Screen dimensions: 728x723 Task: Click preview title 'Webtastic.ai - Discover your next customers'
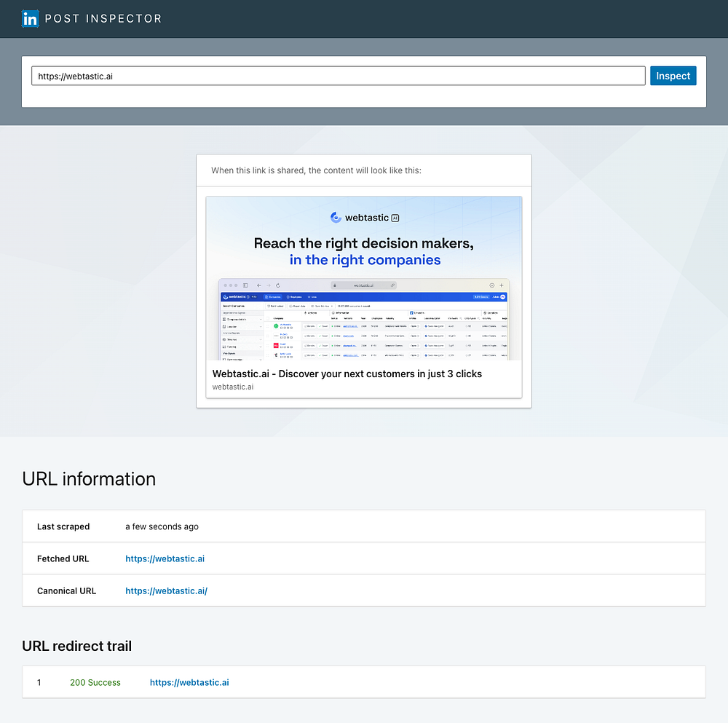(x=347, y=374)
